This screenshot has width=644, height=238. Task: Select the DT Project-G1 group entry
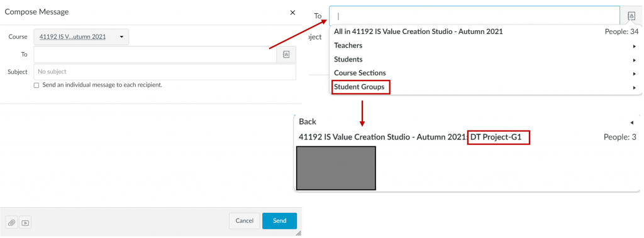click(467, 138)
